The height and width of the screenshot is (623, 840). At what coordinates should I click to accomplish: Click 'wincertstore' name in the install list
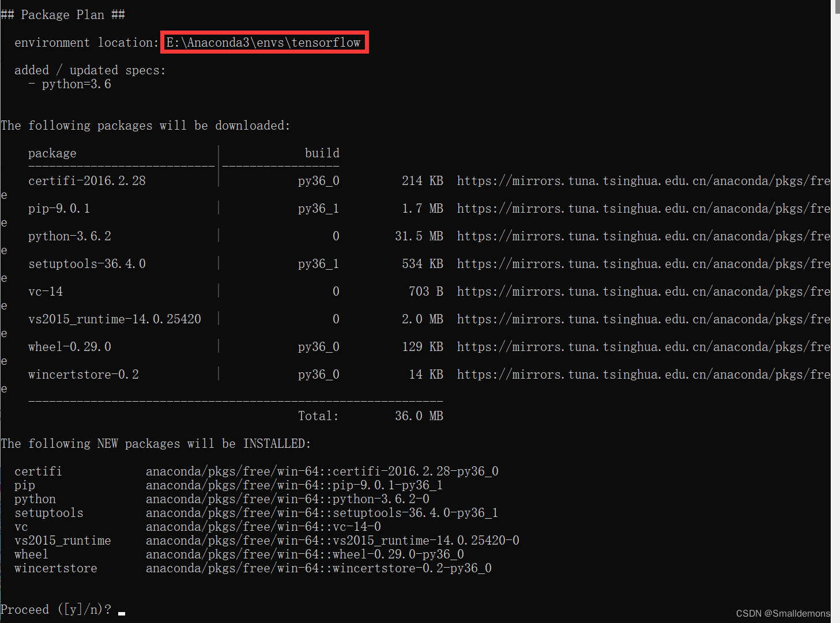click(56, 568)
